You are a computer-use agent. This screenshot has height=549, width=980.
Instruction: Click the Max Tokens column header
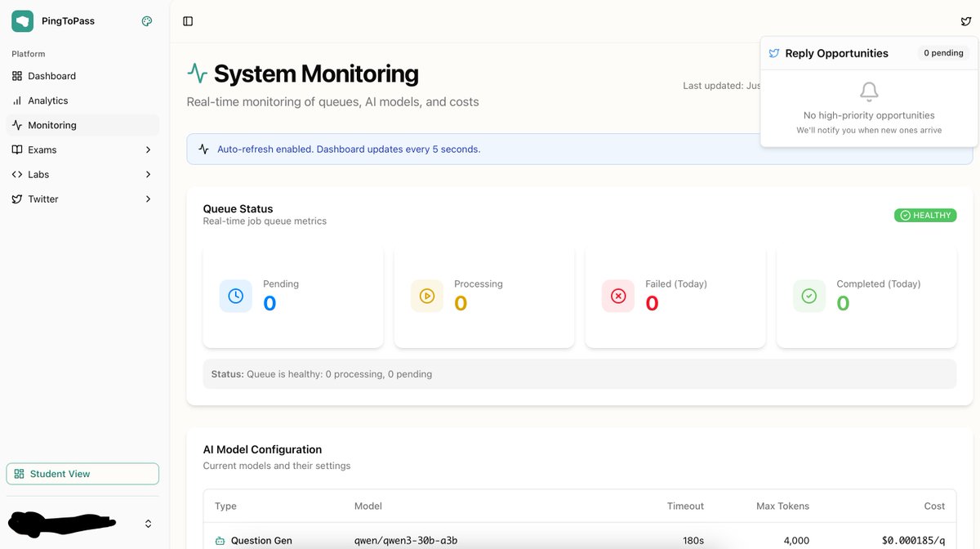[x=782, y=507]
